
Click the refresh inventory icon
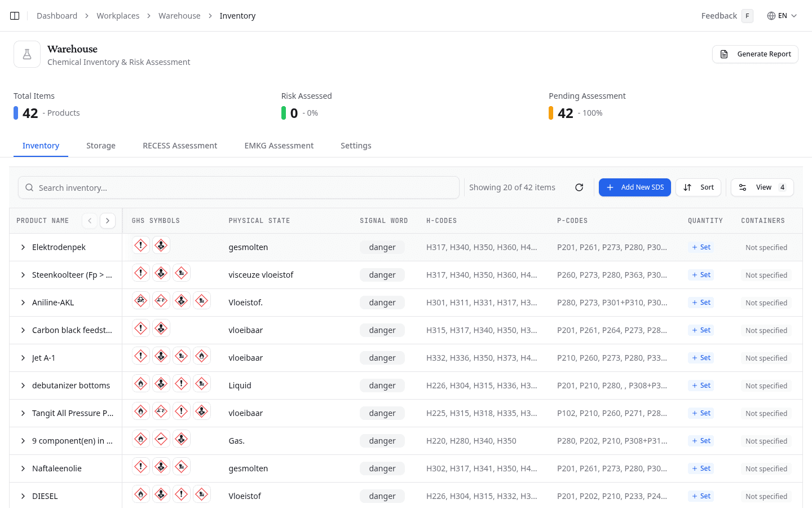click(579, 187)
